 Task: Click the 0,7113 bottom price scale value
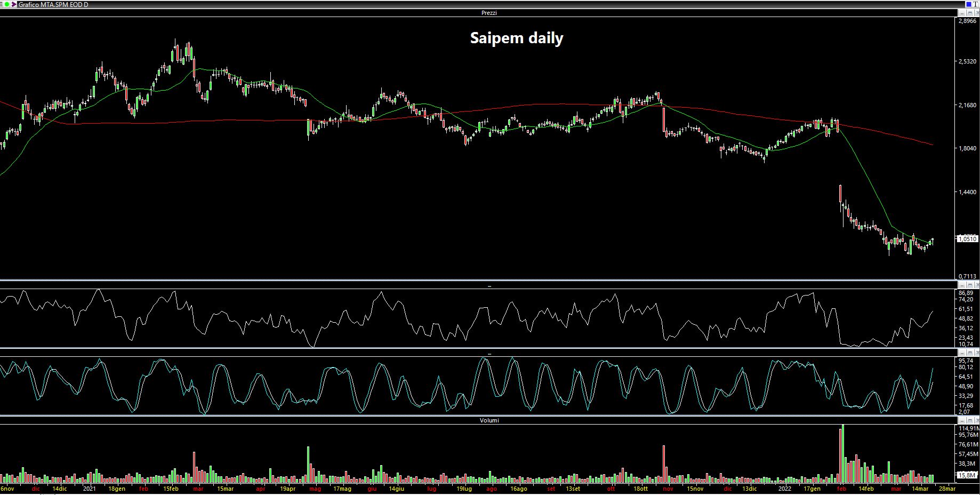967,276
